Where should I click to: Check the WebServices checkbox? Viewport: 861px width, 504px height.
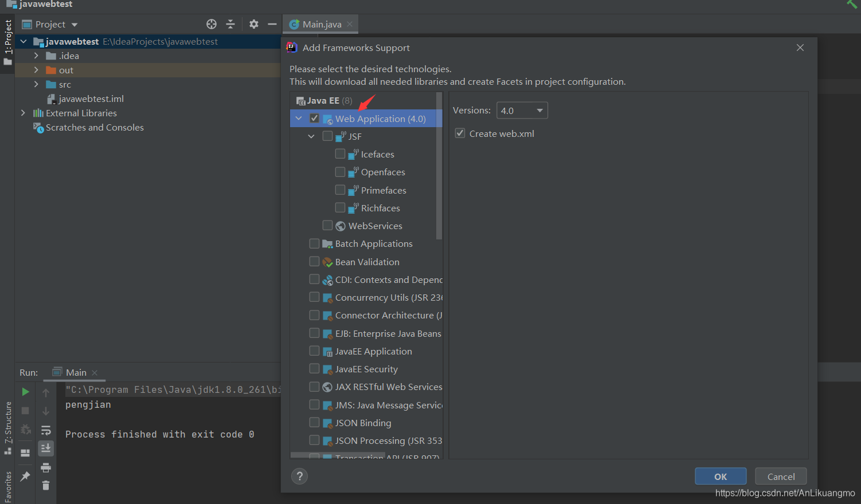point(327,225)
